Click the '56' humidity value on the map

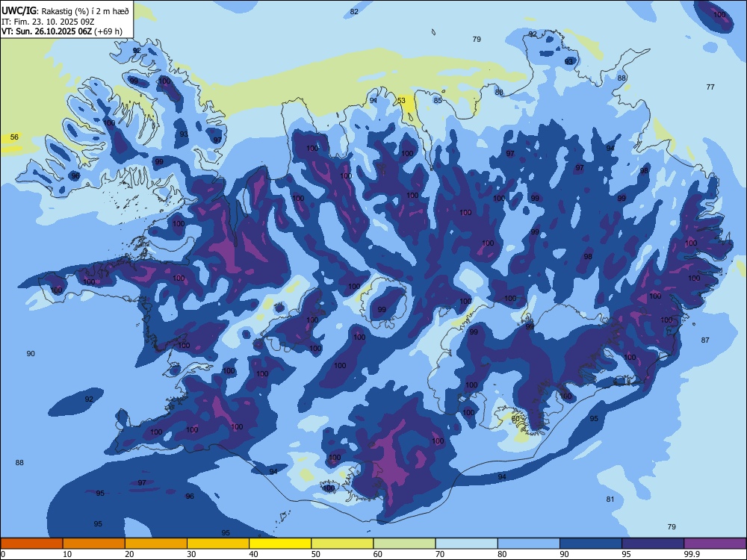14,137
